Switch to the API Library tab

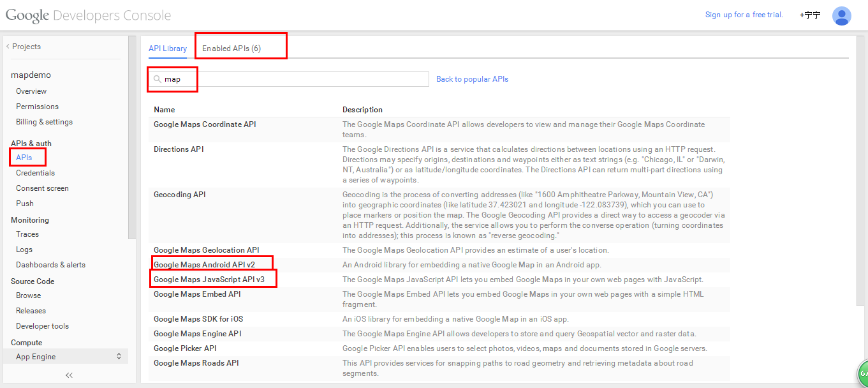pos(168,48)
